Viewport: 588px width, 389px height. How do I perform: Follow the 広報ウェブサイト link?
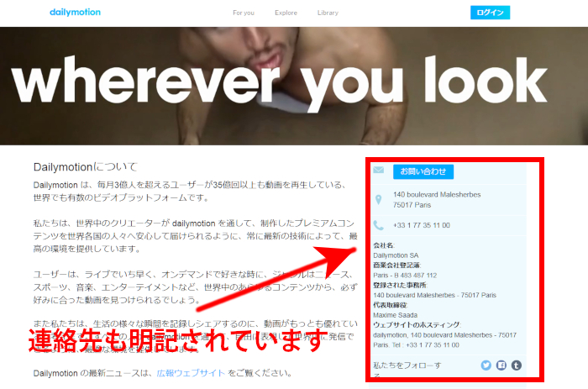point(191,373)
